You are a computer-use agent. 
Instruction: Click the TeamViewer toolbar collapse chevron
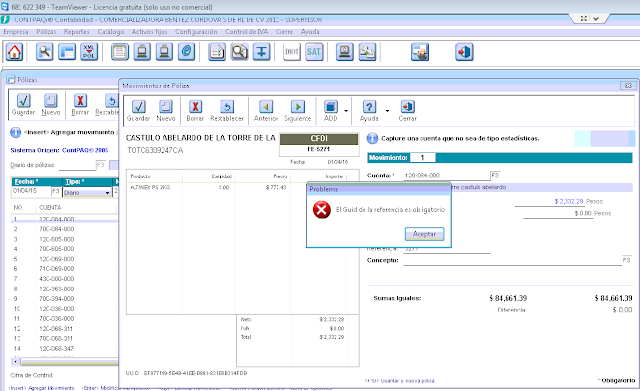point(596,18)
